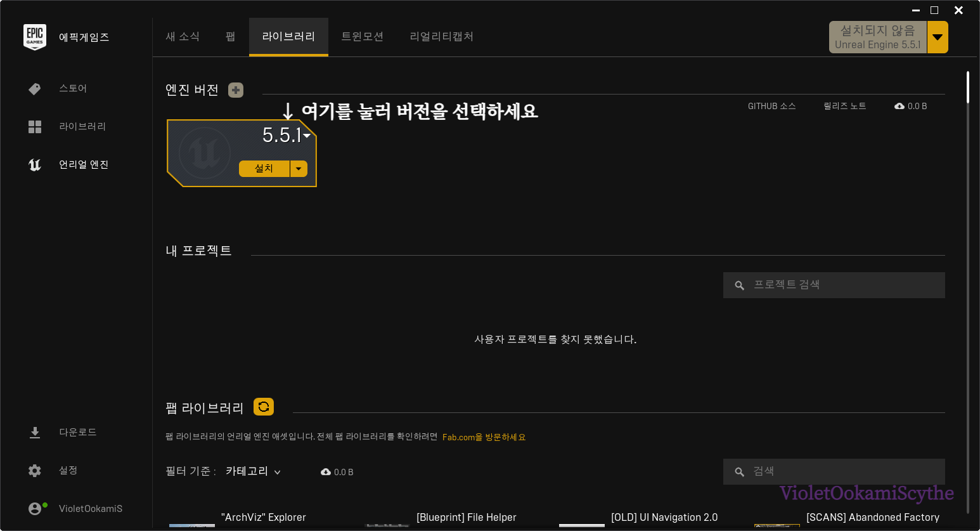Click the 팹 라이브러리 검색 input field
Screen dimensions: 980x531
coord(834,472)
